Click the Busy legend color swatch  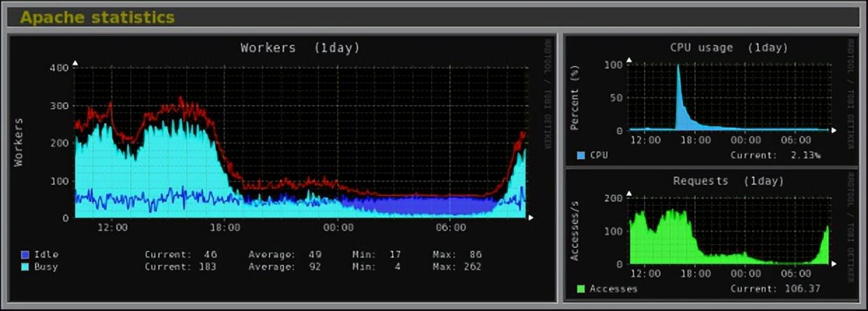click(25, 267)
